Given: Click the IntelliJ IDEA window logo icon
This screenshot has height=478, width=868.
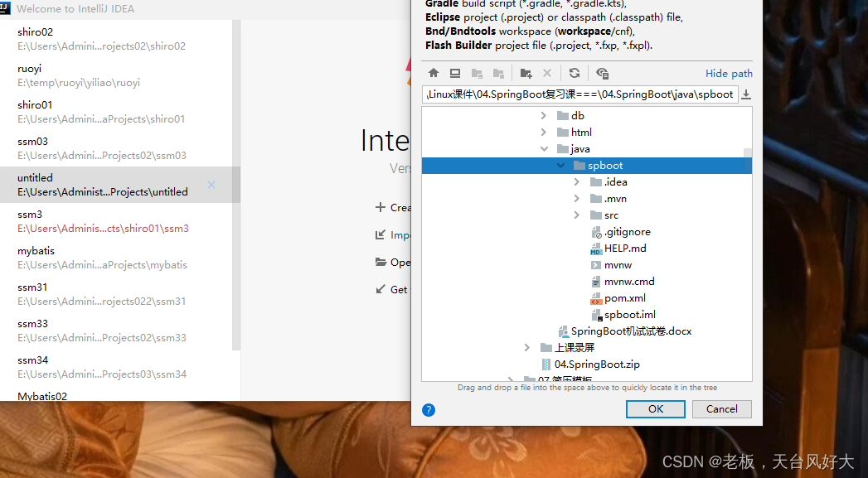Looking at the screenshot, I should (5, 8).
